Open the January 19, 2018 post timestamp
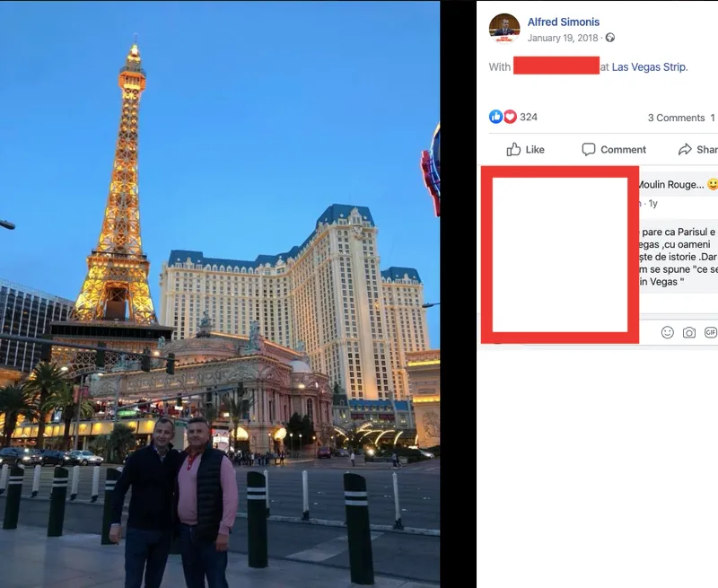Image resolution: width=718 pixels, height=588 pixels. click(x=563, y=38)
